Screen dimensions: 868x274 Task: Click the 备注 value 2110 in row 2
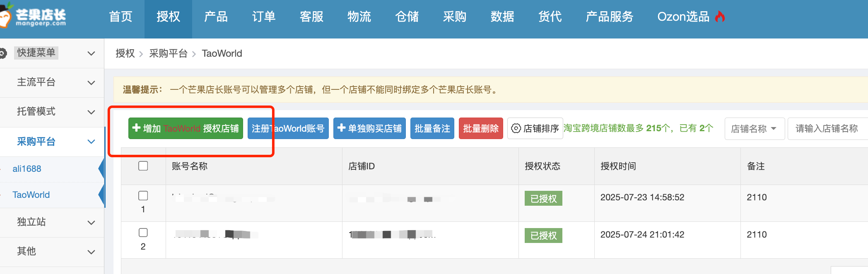[757, 234]
